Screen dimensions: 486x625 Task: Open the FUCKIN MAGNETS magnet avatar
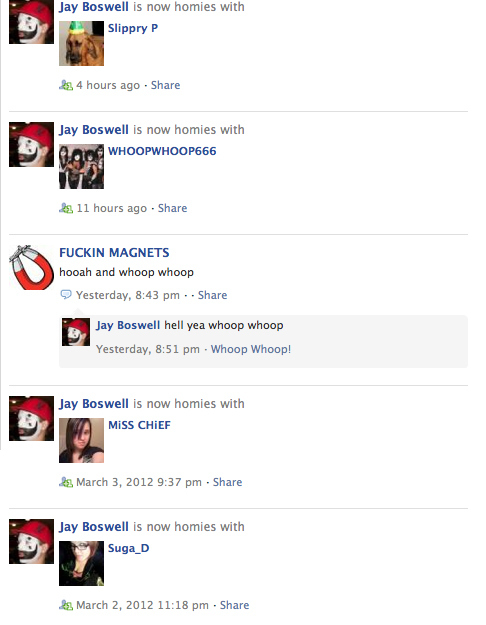pyautogui.click(x=31, y=267)
